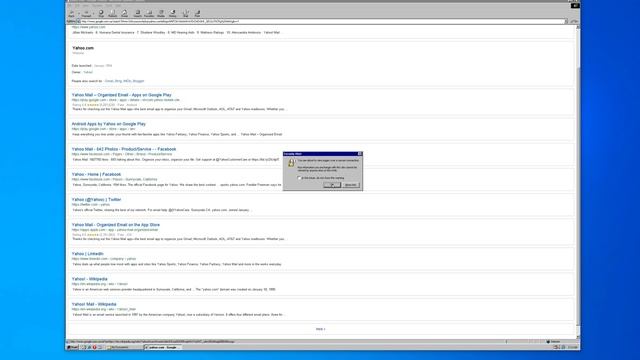This screenshot has height=360, width=640.
Task: Stop page loading with the Stop icon
Action: click(x=101, y=13)
